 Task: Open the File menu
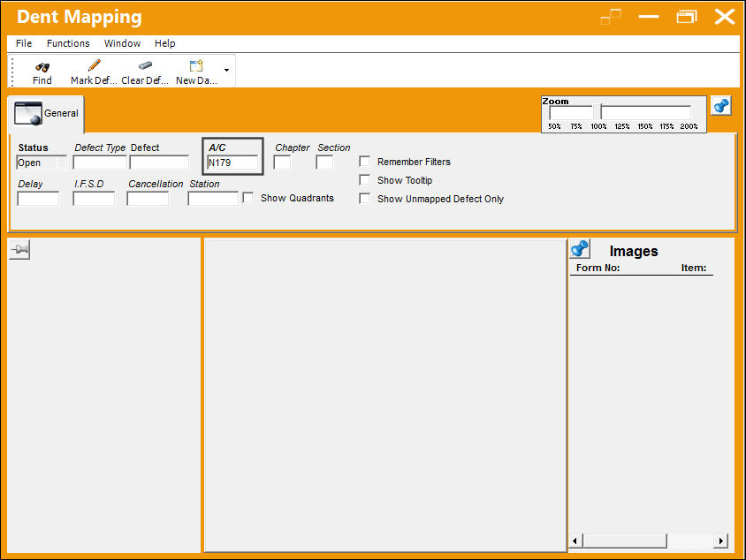click(24, 43)
